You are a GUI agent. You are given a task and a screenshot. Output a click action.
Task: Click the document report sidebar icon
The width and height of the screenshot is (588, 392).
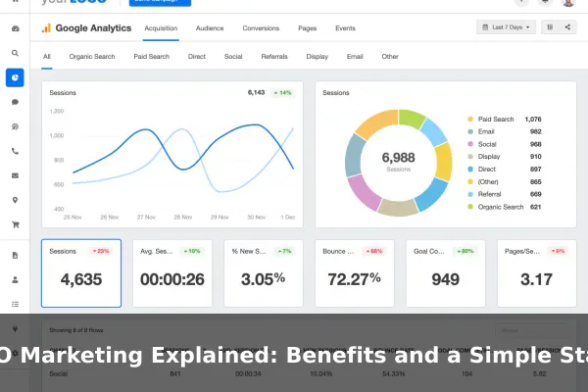pos(15,256)
